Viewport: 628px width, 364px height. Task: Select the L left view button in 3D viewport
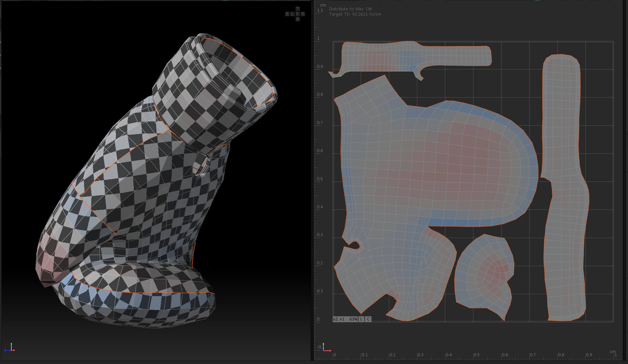292,14
